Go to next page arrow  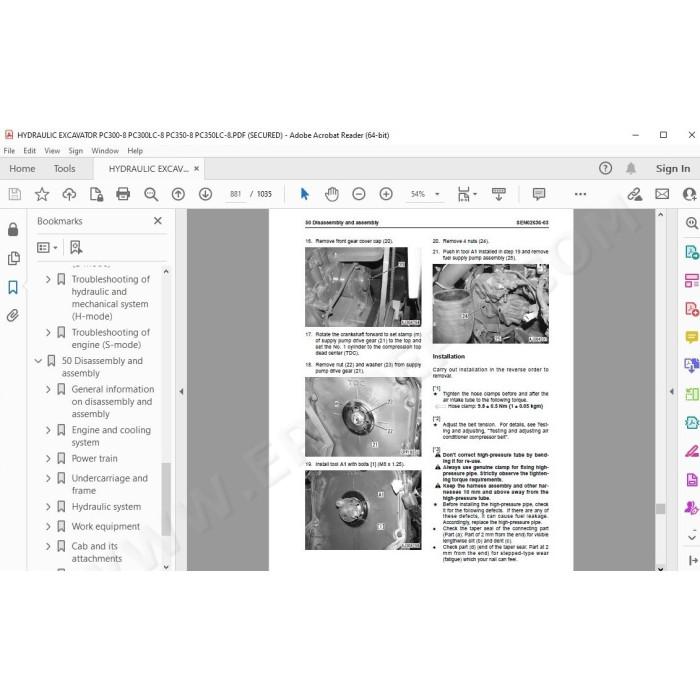pyautogui.click(x=205, y=194)
